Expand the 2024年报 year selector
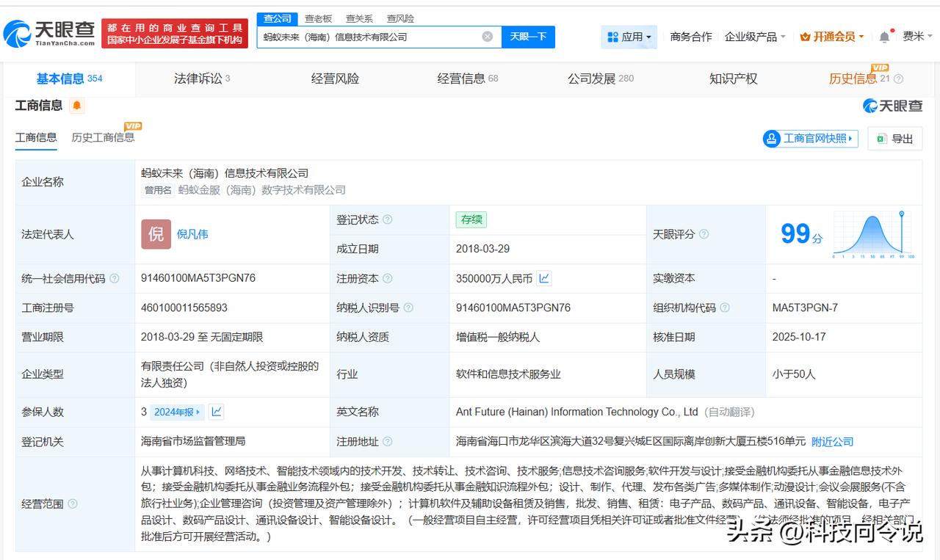 coord(177,412)
